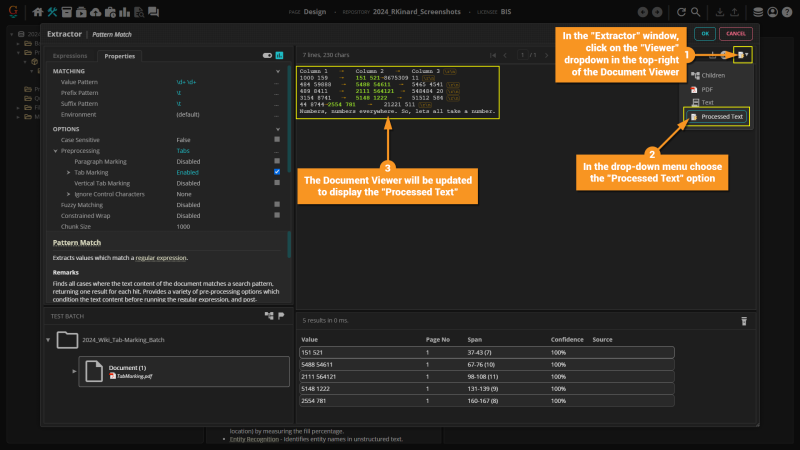This screenshot has height=450, width=800.
Task: Collapse the Preprocessing property group
Action: [x=56, y=151]
